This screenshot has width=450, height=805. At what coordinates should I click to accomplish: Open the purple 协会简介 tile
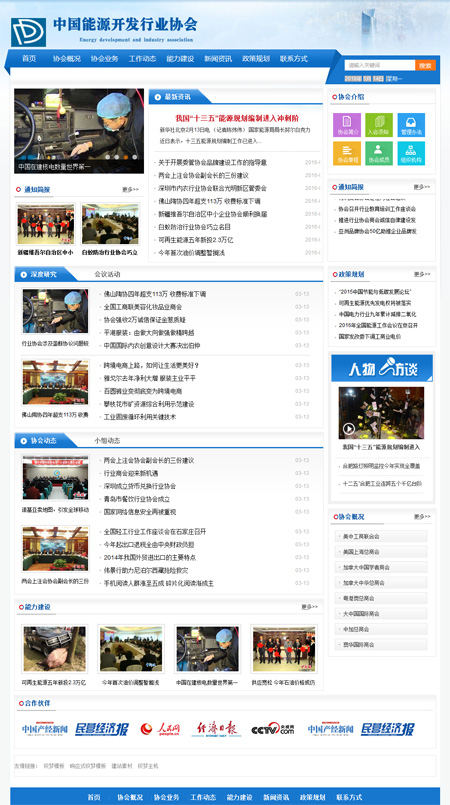point(347,125)
